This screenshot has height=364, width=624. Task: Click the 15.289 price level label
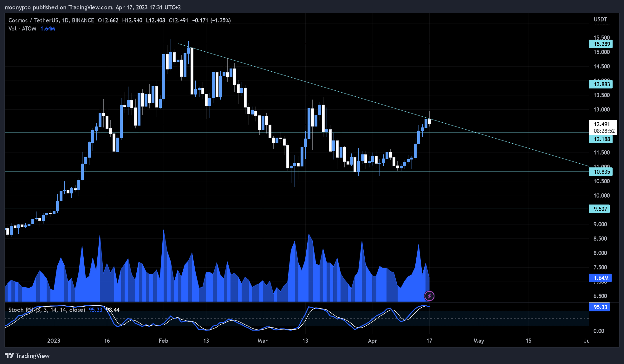601,44
